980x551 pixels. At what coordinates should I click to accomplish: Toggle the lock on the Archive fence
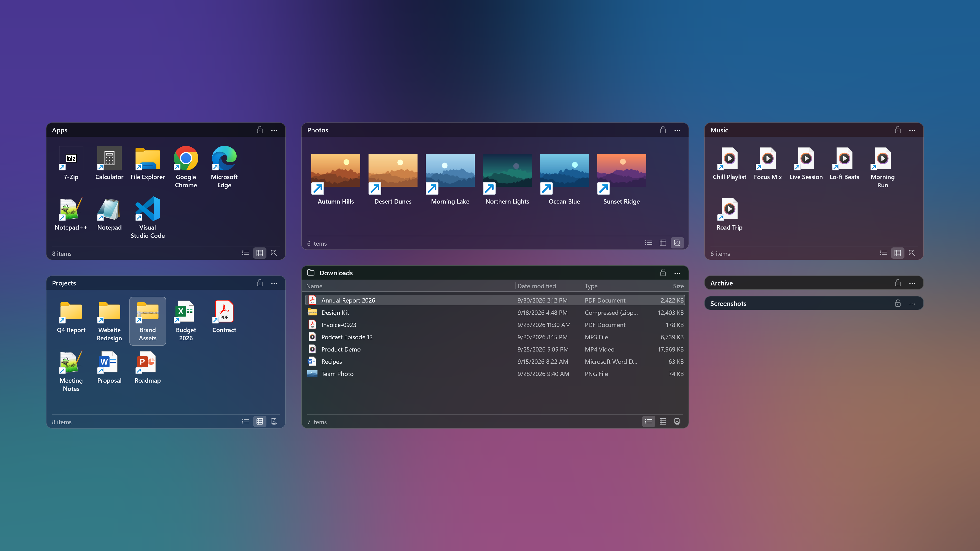coord(898,283)
